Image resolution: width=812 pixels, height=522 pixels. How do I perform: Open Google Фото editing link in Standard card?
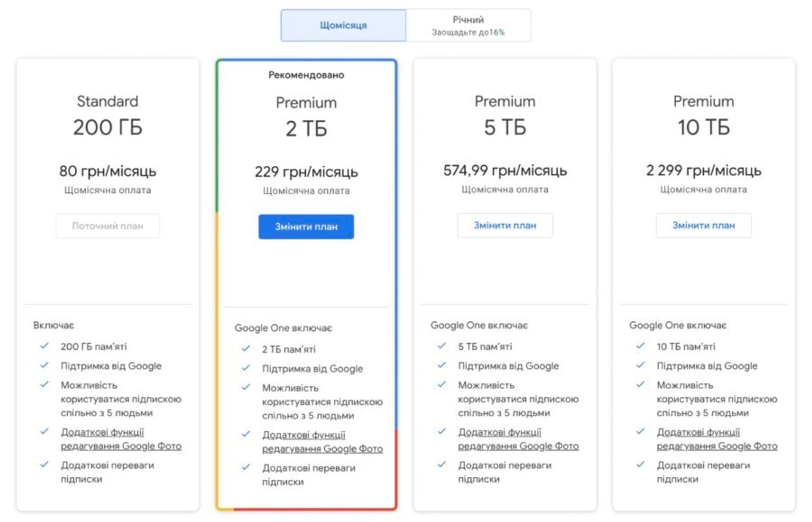(121, 439)
